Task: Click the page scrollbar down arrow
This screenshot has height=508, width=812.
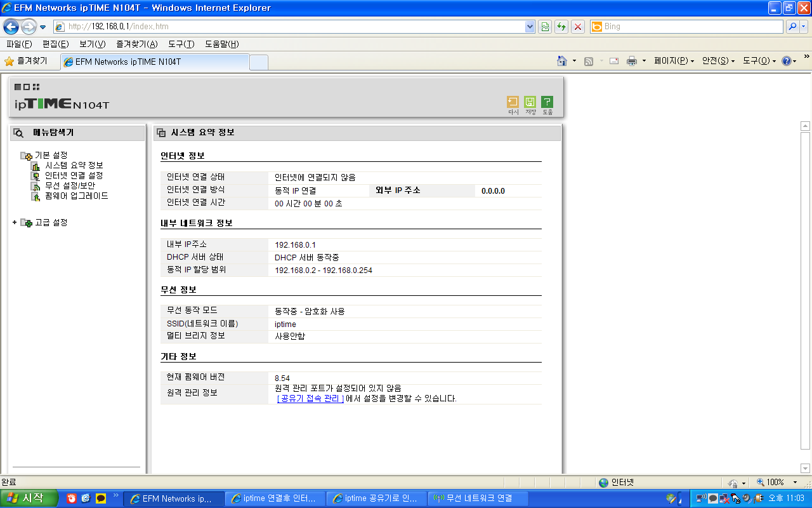Action: [806, 468]
